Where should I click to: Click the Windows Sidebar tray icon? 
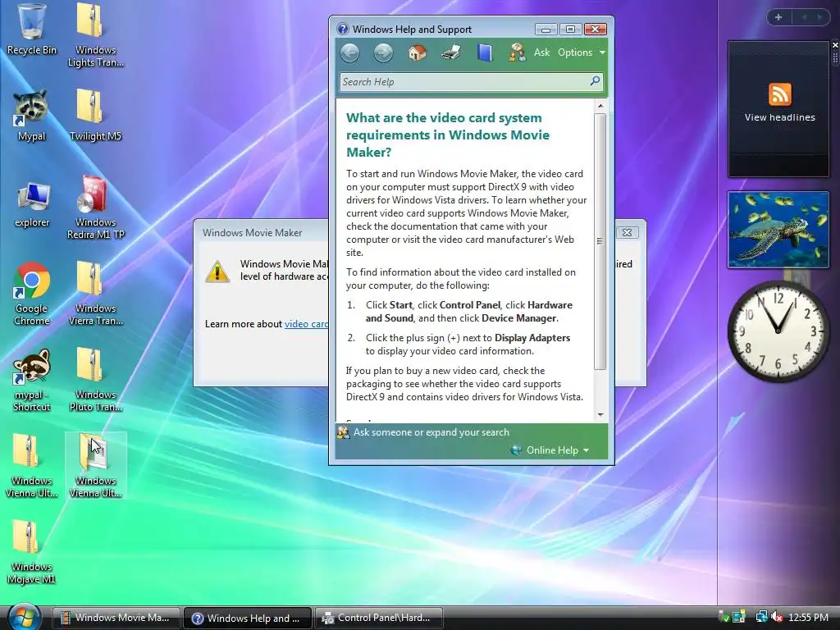pos(739,618)
